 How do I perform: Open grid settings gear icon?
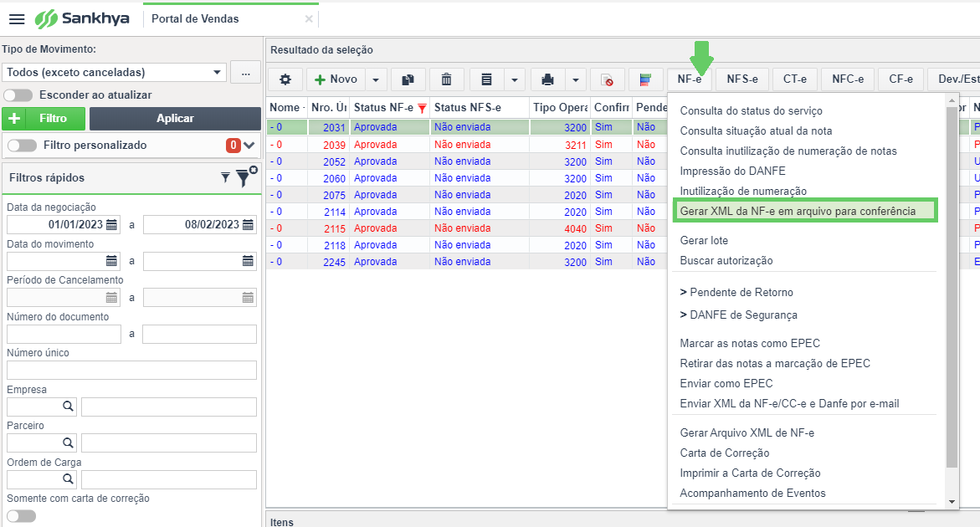click(285, 79)
